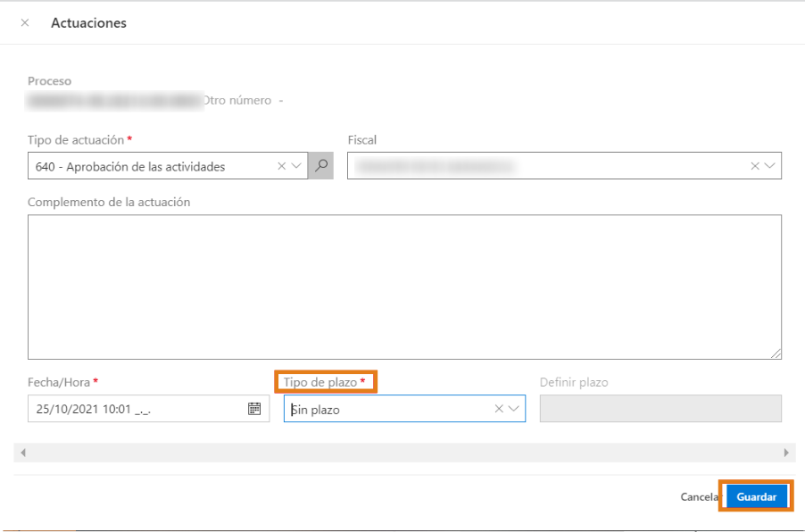Click the horizontal scrollbar left arrow
The image size is (805, 532).
(x=23, y=453)
